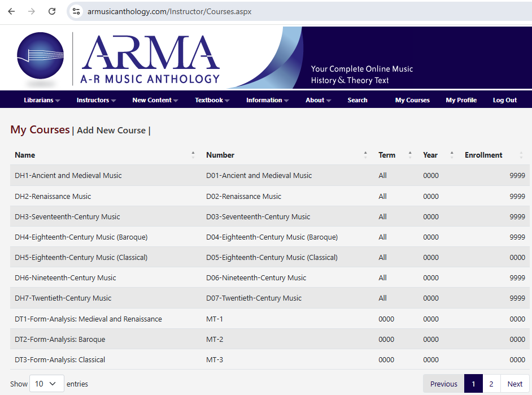Image resolution: width=532 pixels, height=395 pixels.
Task: Sort the table by Name column
Action: pos(104,155)
